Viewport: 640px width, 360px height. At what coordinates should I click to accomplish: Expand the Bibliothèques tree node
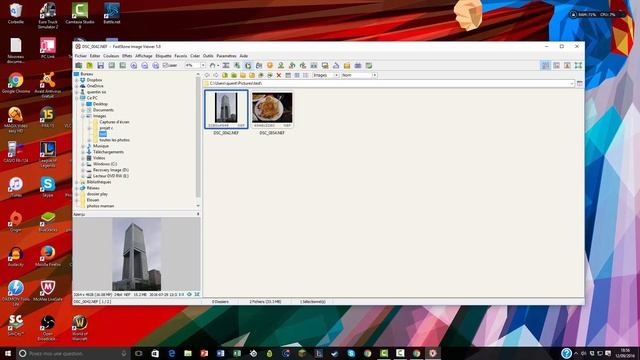77,182
